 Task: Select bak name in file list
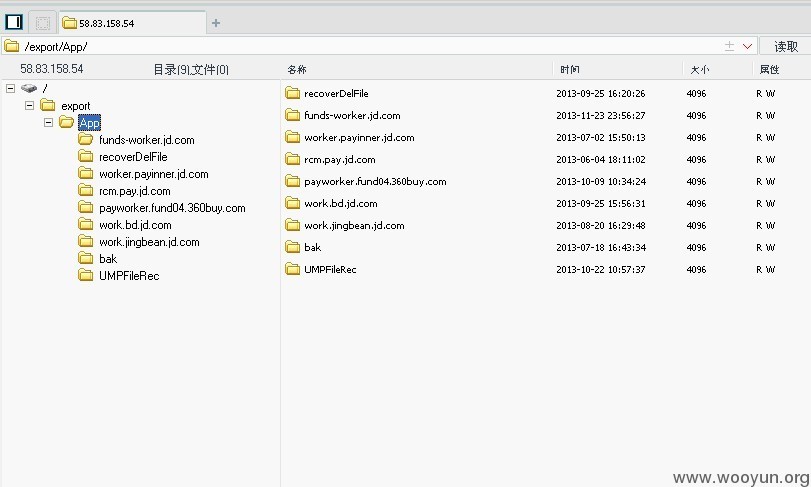click(312, 248)
